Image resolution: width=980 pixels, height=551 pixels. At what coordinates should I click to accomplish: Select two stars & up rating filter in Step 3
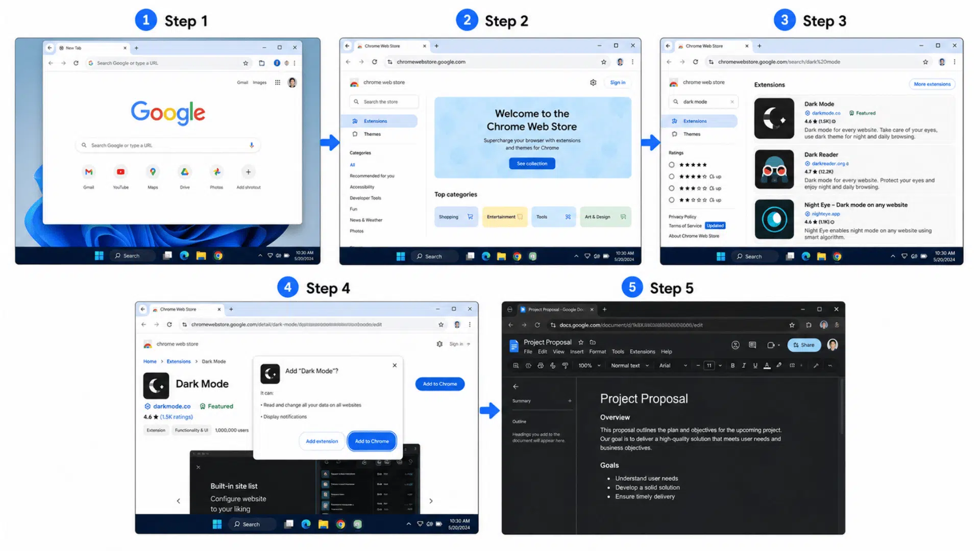672,200
